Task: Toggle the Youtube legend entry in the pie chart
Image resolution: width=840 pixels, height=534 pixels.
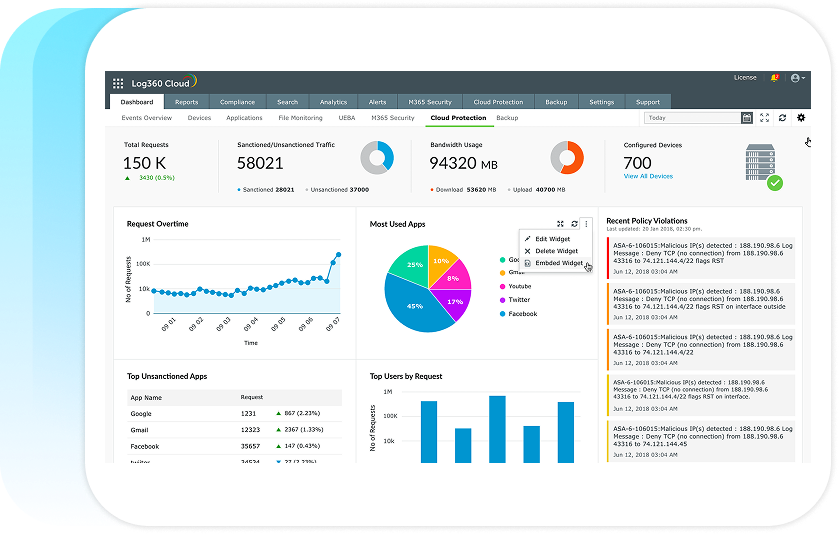Action: coord(518,286)
